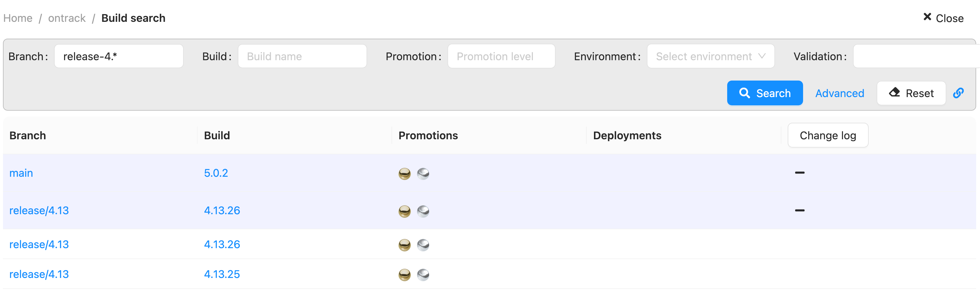Click the gold promotion icon in unhighlighted 4.13.26 row
The image size is (980, 293).
point(404,245)
